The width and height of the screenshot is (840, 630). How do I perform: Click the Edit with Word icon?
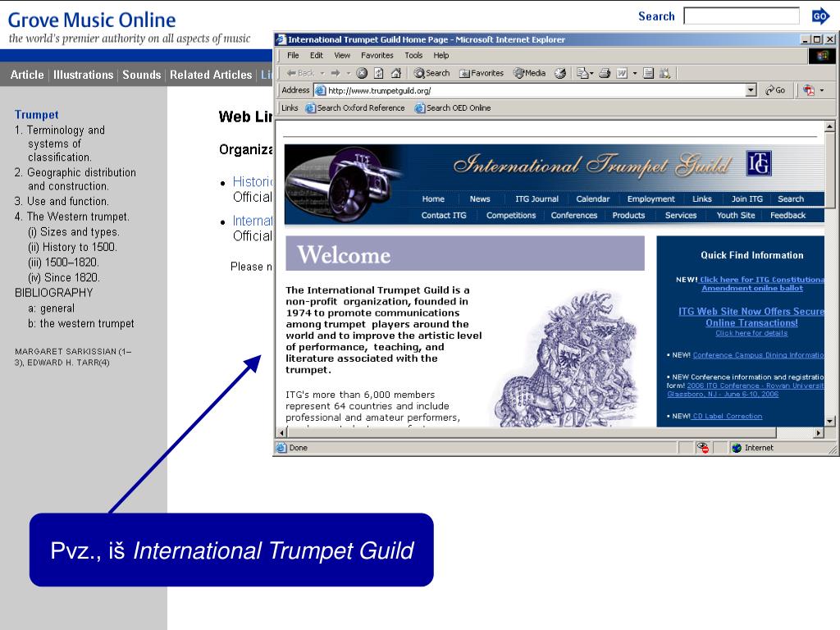[x=622, y=73]
